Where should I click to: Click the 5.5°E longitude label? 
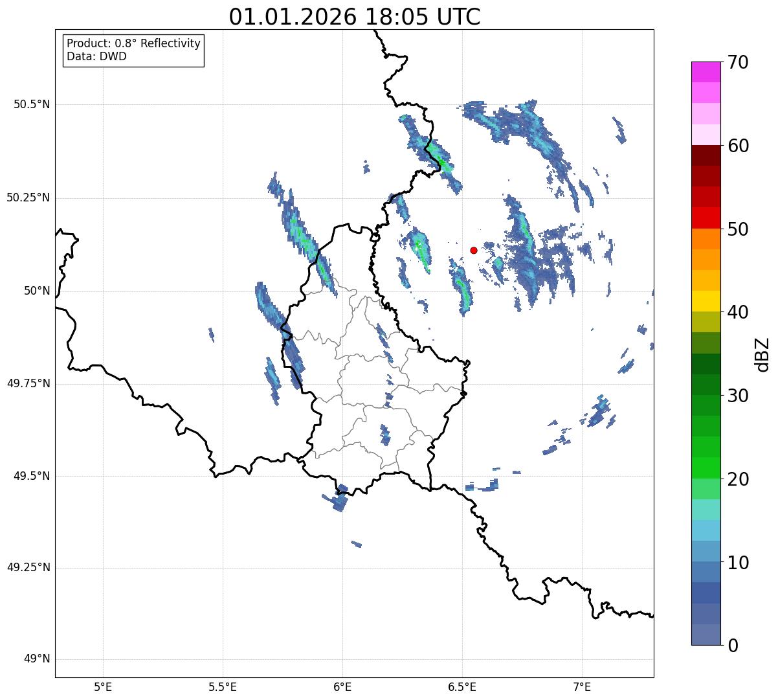coord(223,686)
